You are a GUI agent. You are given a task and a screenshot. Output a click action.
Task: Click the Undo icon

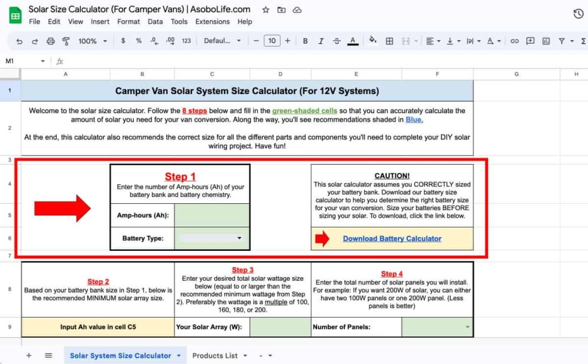point(19,41)
